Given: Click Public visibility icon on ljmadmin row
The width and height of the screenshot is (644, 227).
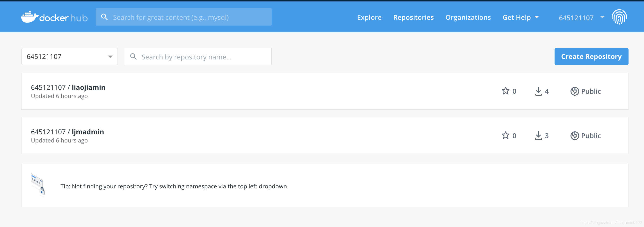Looking at the screenshot, I should point(575,136).
